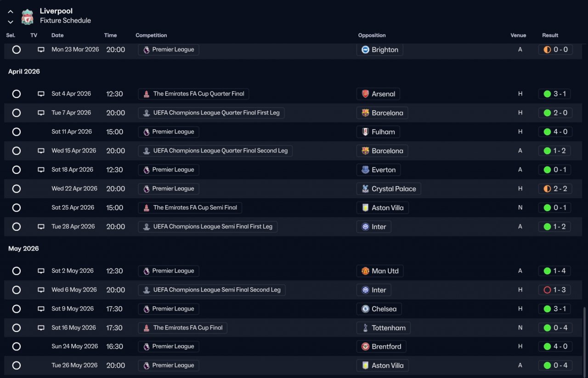Click TV icon for Inter on 6 May
This screenshot has height=378, width=588.
(41, 290)
